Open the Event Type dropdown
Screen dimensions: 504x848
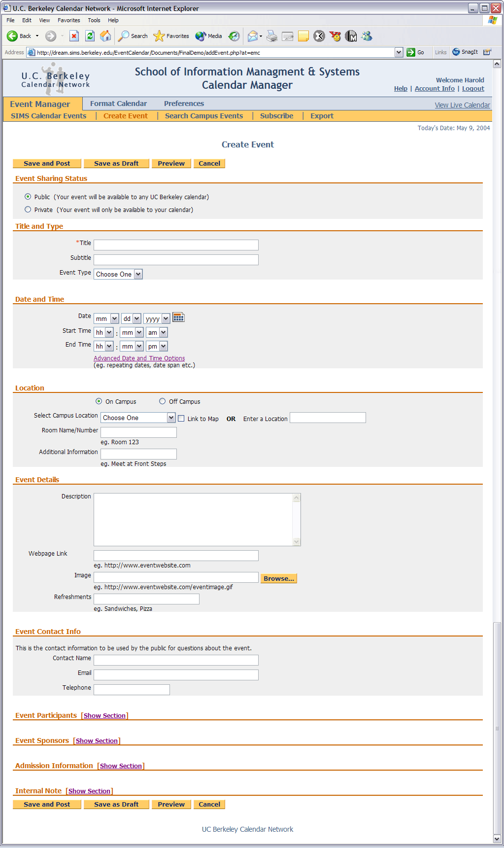tap(118, 274)
